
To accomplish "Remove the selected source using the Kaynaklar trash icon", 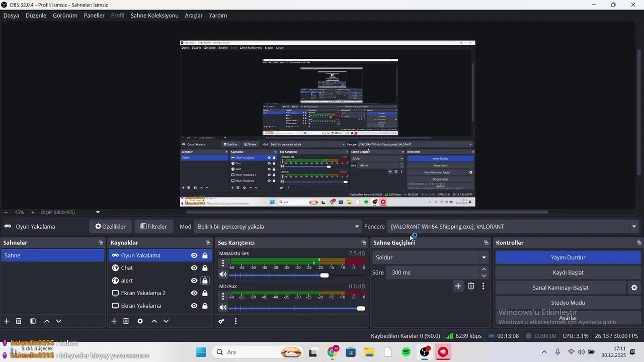I will pyautogui.click(x=126, y=321).
